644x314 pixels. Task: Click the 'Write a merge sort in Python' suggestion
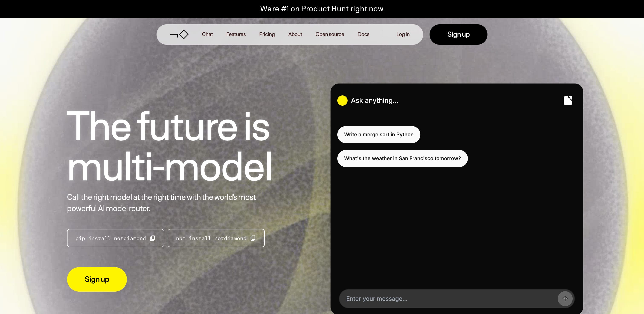coord(379,134)
